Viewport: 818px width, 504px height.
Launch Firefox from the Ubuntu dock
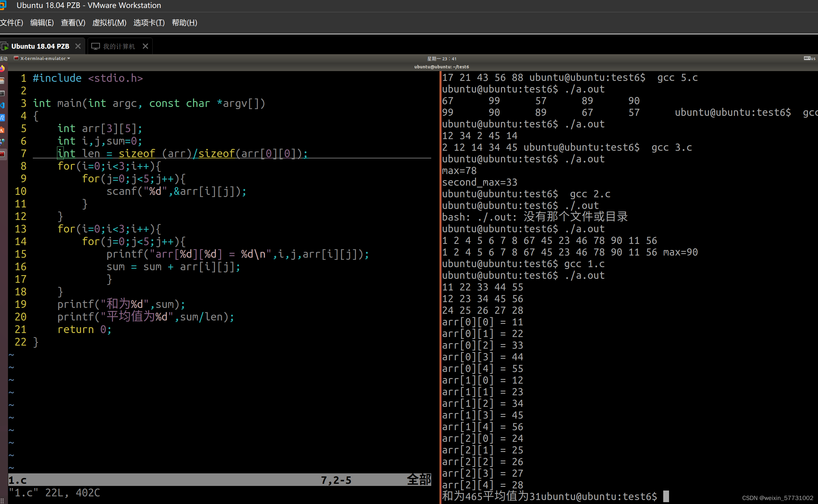[2, 69]
